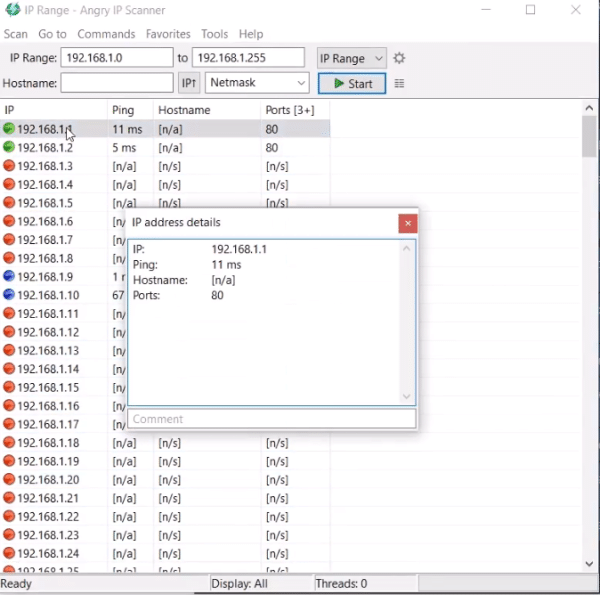Sort by the Ports [3+] column header

[x=295, y=110]
